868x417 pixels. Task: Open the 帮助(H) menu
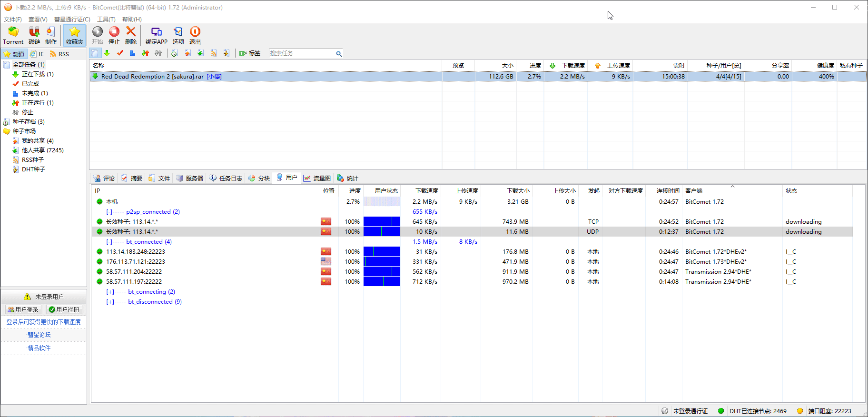click(x=132, y=20)
